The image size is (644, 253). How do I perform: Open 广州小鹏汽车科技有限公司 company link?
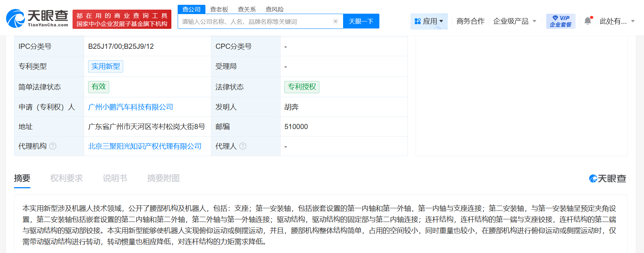pyautogui.click(x=131, y=107)
